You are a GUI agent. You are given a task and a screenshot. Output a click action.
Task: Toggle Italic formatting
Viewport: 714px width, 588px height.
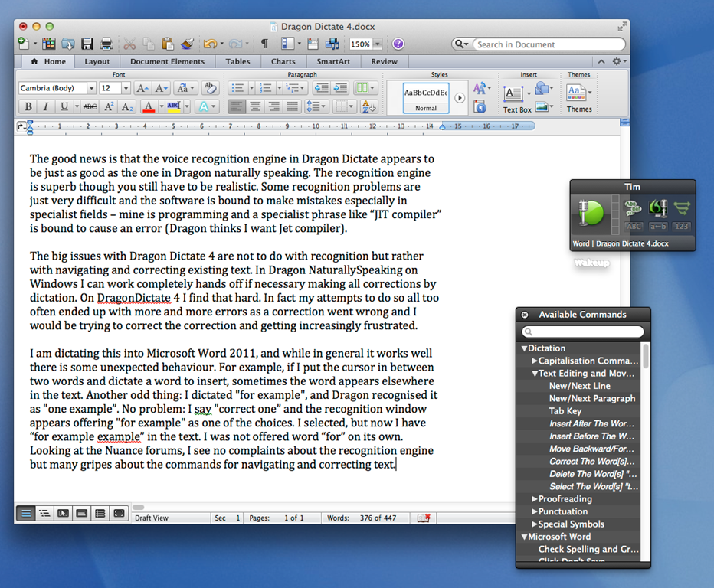pos(45,107)
